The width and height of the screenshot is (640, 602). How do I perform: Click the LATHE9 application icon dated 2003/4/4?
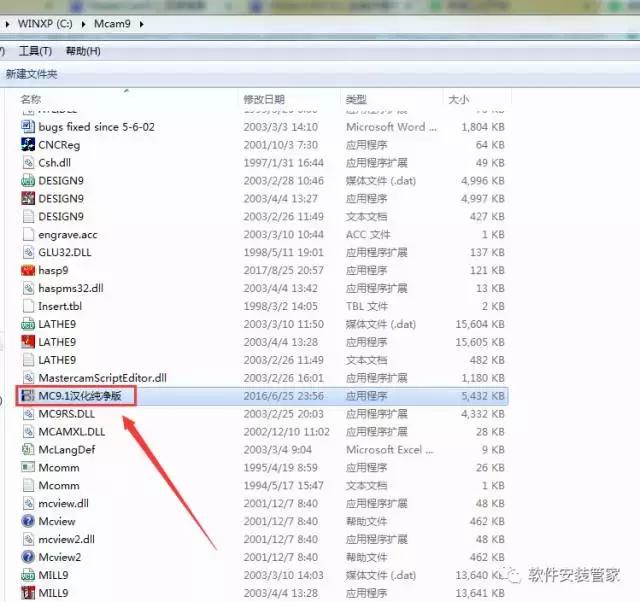(28, 342)
